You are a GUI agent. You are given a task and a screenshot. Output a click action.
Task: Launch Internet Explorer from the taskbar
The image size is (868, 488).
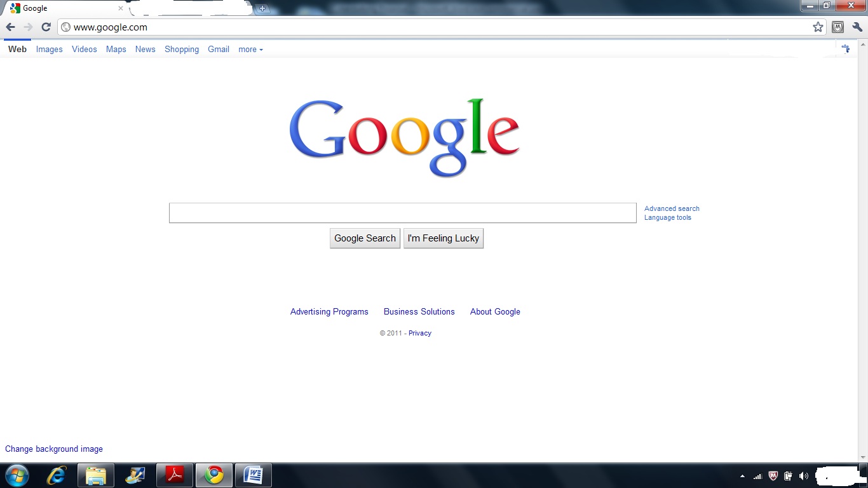pos(57,475)
